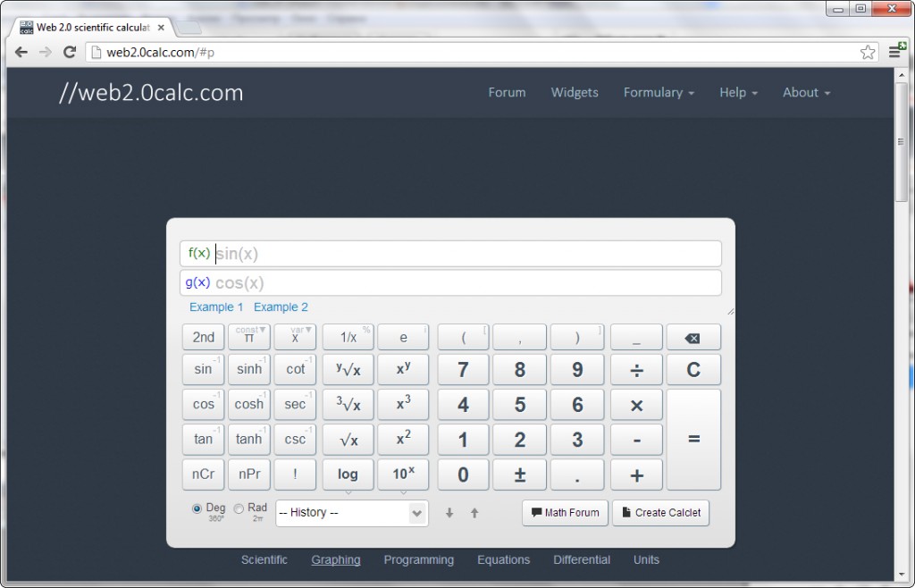Click the number 0 key
The image size is (915, 588).
463,475
